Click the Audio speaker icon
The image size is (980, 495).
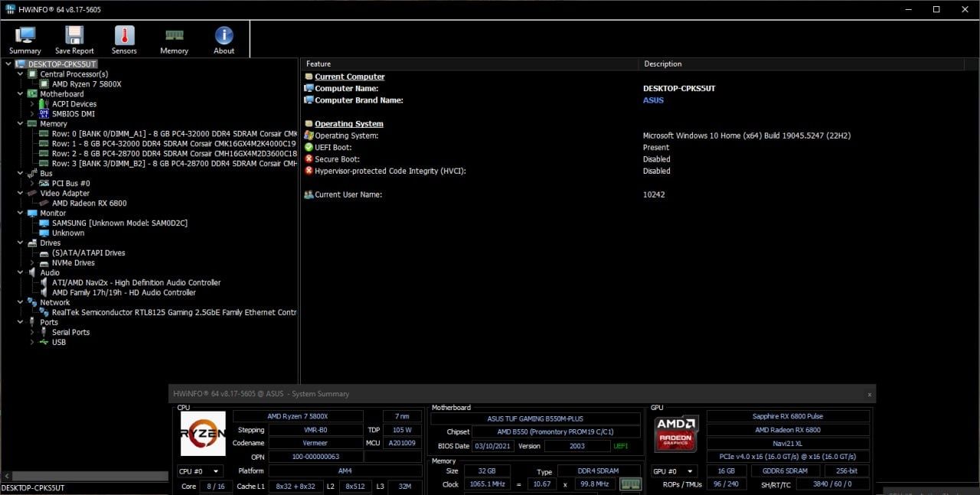click(x=32, y=272)
